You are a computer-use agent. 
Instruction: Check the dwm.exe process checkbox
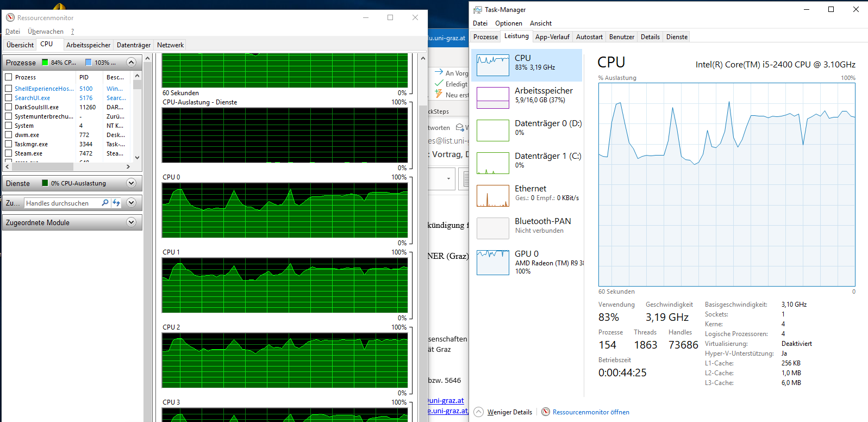click(8, 135)
